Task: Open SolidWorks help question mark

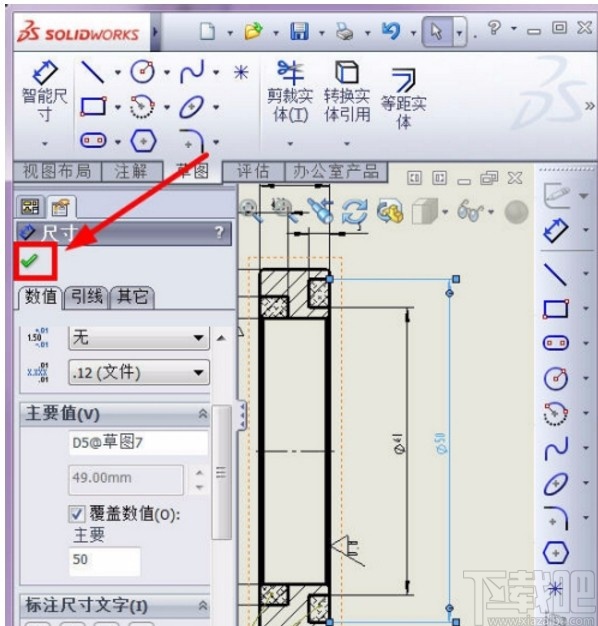Action: pyautogui.click(x=495, y=28)
